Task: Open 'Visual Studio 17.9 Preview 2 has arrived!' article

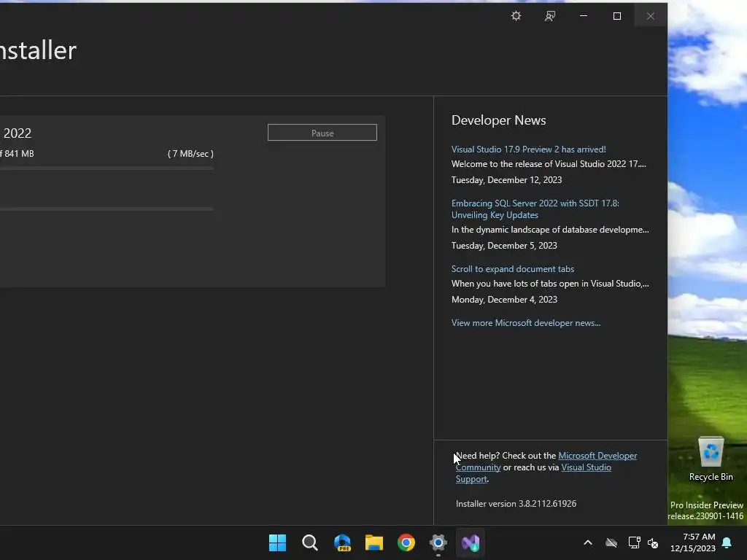Action: [x=528, y=149]
